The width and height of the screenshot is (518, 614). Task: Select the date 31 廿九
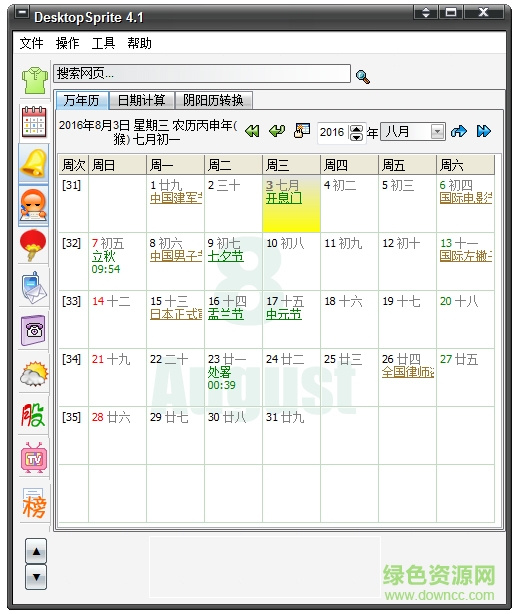click(291, 435)
